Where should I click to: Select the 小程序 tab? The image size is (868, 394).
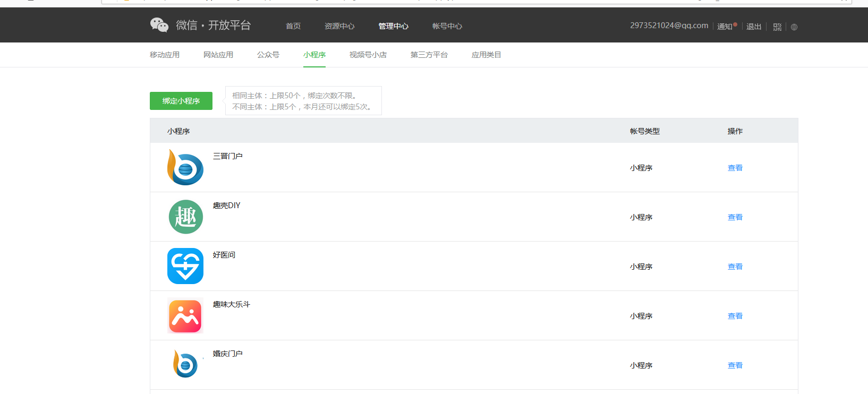click(314, 55)
